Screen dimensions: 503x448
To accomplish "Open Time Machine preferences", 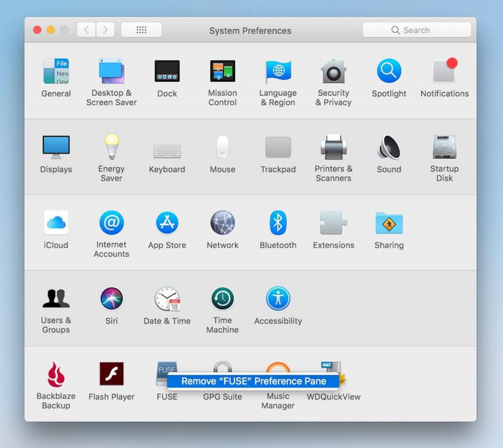I will (x=223, y=298).
